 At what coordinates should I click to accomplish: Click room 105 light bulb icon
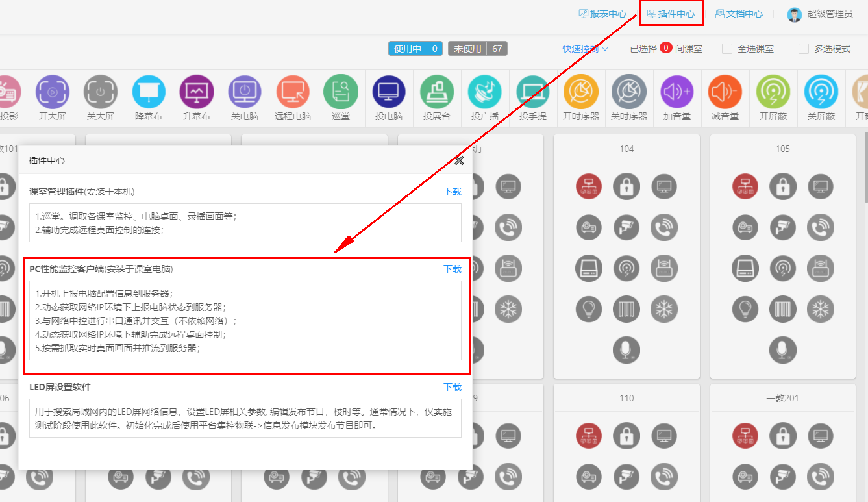[745, 308]
